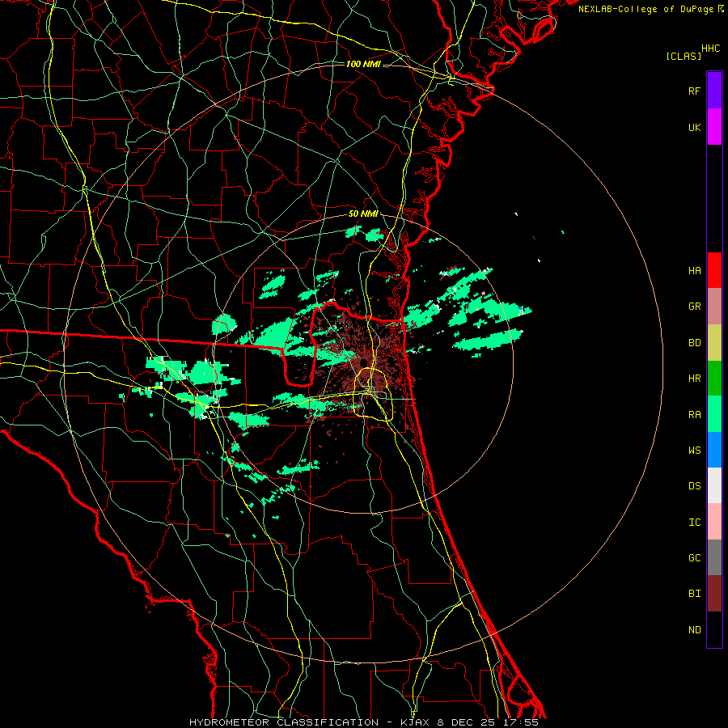Click the DS white legend swatch
728x728 pixels.
(x=714, y=485)
